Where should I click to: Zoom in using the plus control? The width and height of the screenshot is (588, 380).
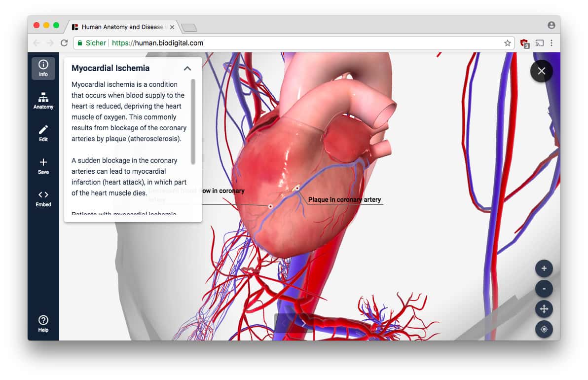(544, 268)
